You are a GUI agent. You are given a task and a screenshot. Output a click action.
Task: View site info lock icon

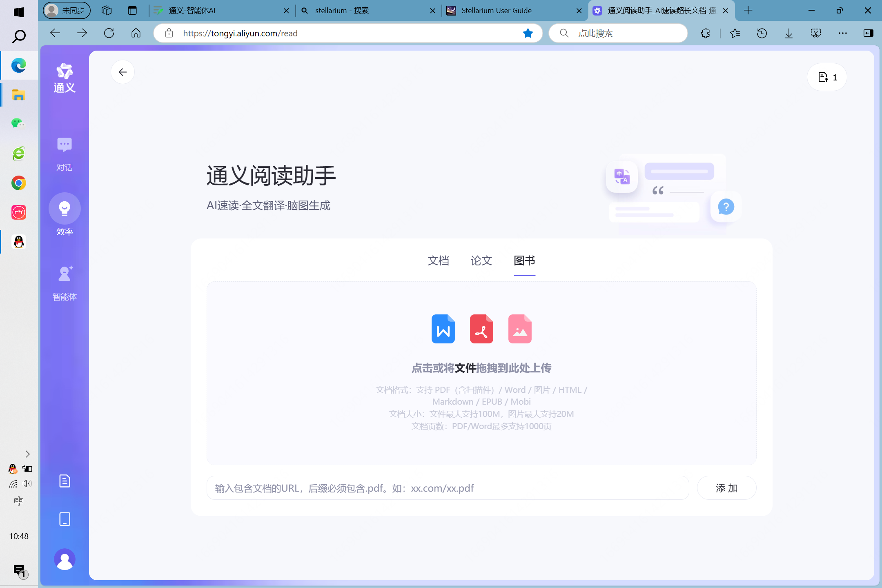(x=169, y=33)
